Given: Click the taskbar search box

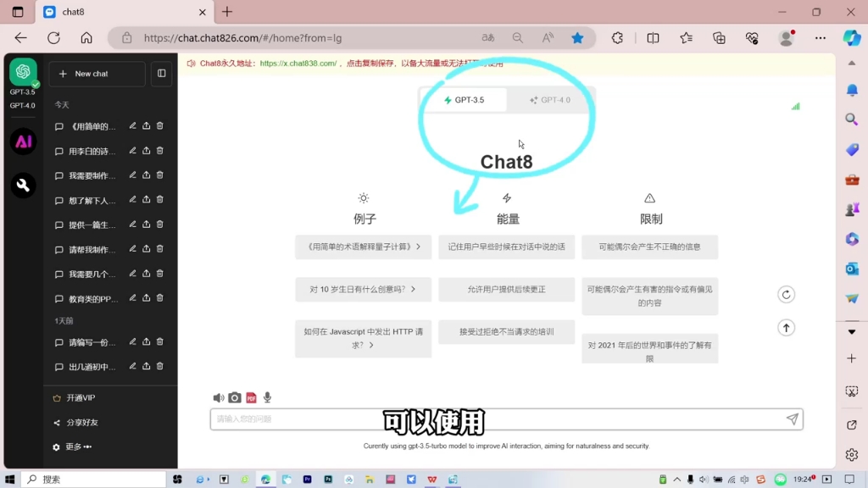Looking at the screenshot, I should point(93,480).
